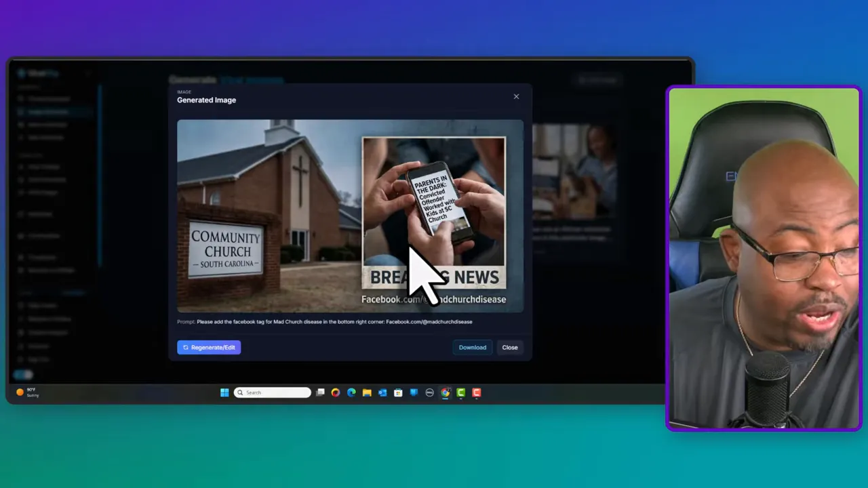Open the 90°F Sunny weather widget
The width and height of the screenshot is (868, 488).
point(28,392)
